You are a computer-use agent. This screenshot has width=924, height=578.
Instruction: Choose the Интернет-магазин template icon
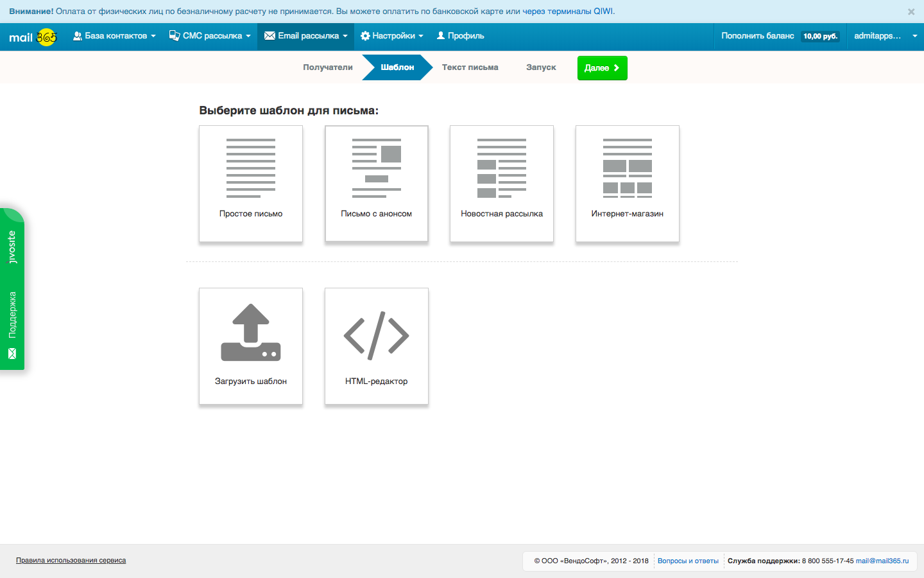point(628,168)
